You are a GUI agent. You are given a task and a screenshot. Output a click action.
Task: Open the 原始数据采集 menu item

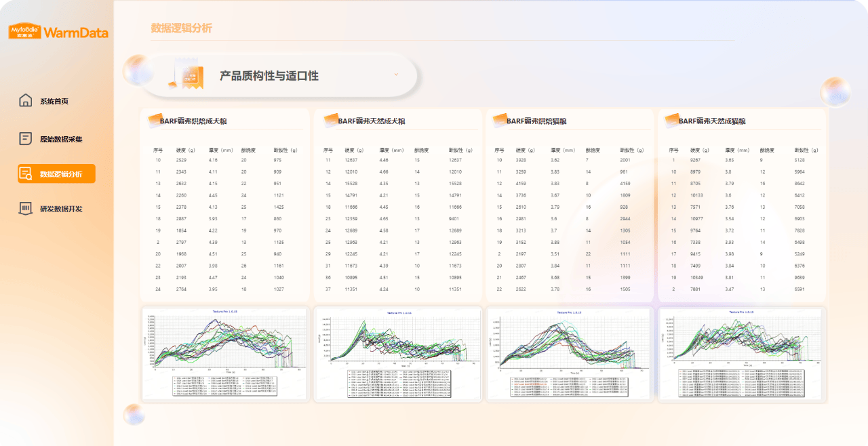tap(61, 139)
